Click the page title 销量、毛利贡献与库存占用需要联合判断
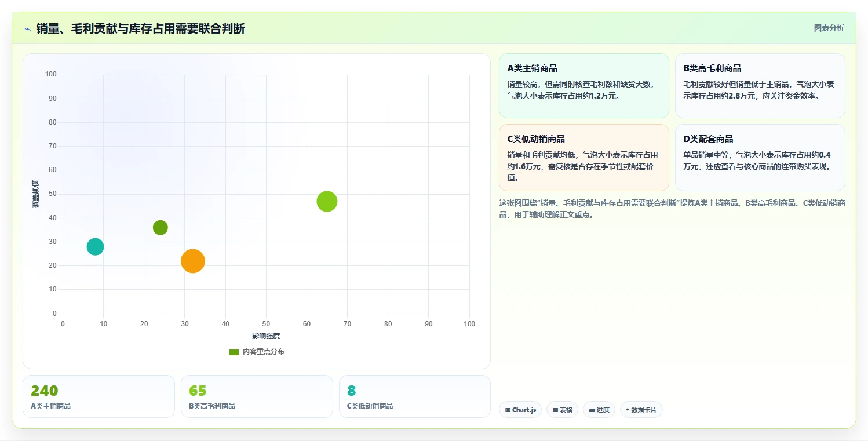 click(140, 28)
